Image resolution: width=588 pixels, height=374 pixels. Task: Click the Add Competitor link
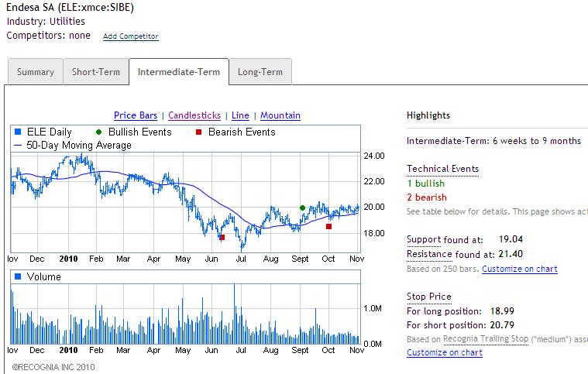(130, 36)
